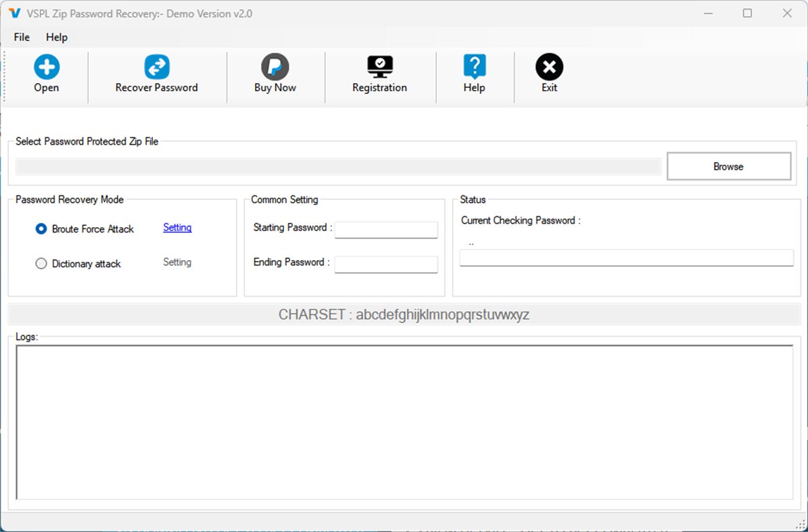Screen dimensions: 808x532
Task: Click the Status group title
Action: [x=473, y=199]
